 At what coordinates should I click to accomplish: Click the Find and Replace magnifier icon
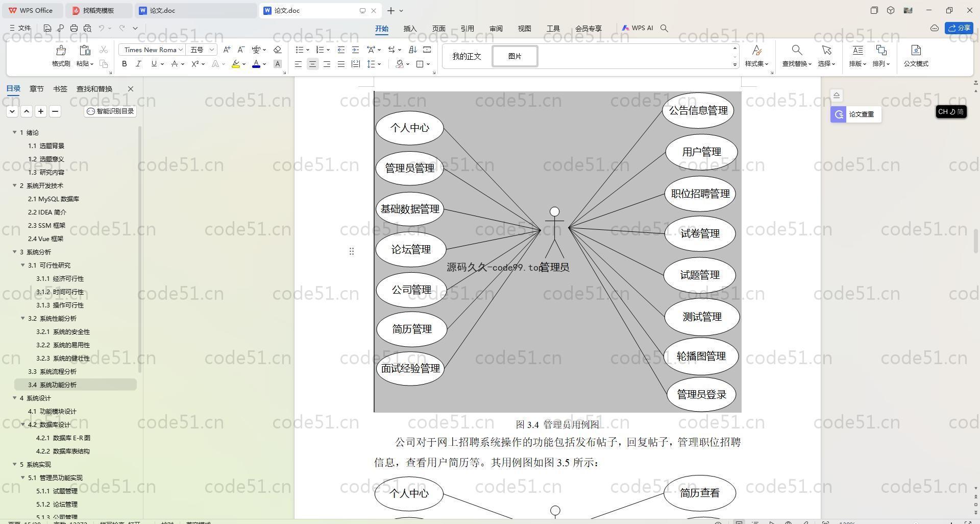(x=796, y=50)
